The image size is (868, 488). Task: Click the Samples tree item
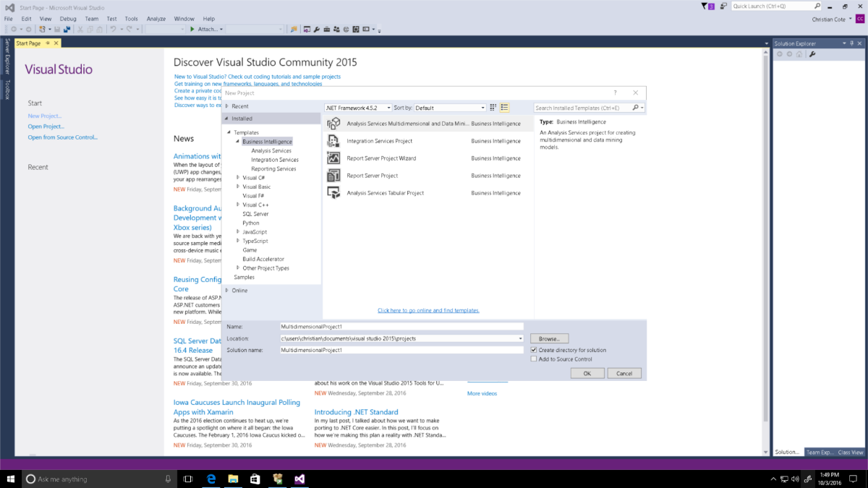click(x=244, y=277)
